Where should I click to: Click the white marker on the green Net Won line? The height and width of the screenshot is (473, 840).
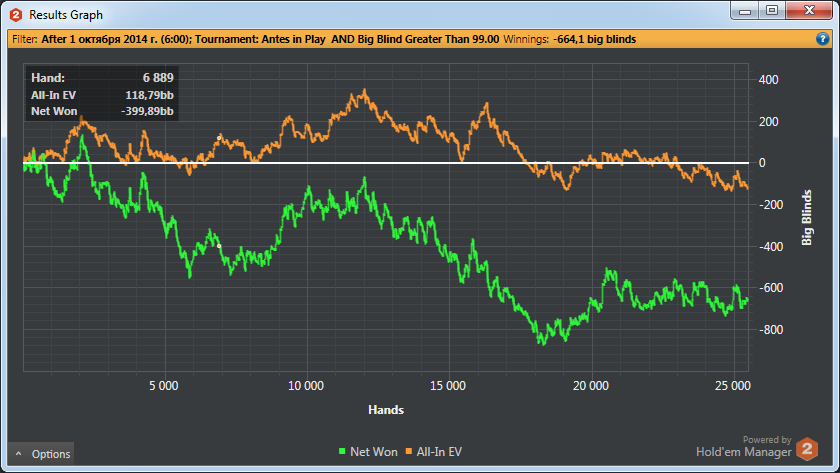point(219,245)
